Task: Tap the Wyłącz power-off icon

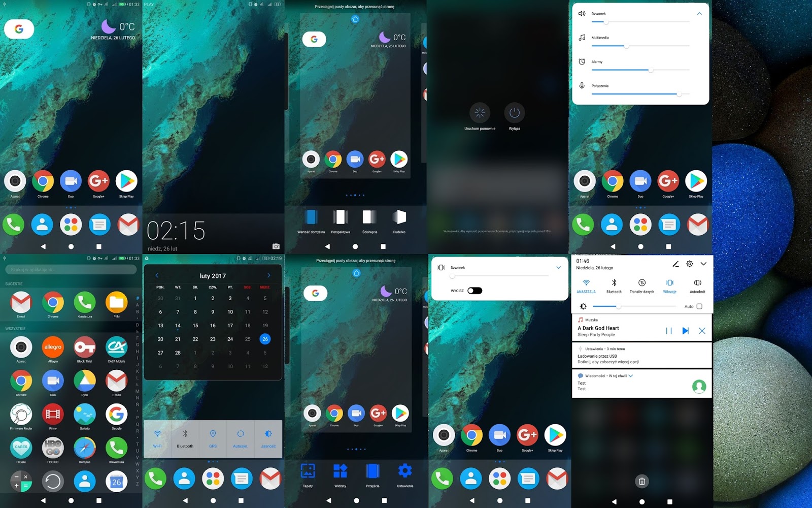Action: click(514, 113)
